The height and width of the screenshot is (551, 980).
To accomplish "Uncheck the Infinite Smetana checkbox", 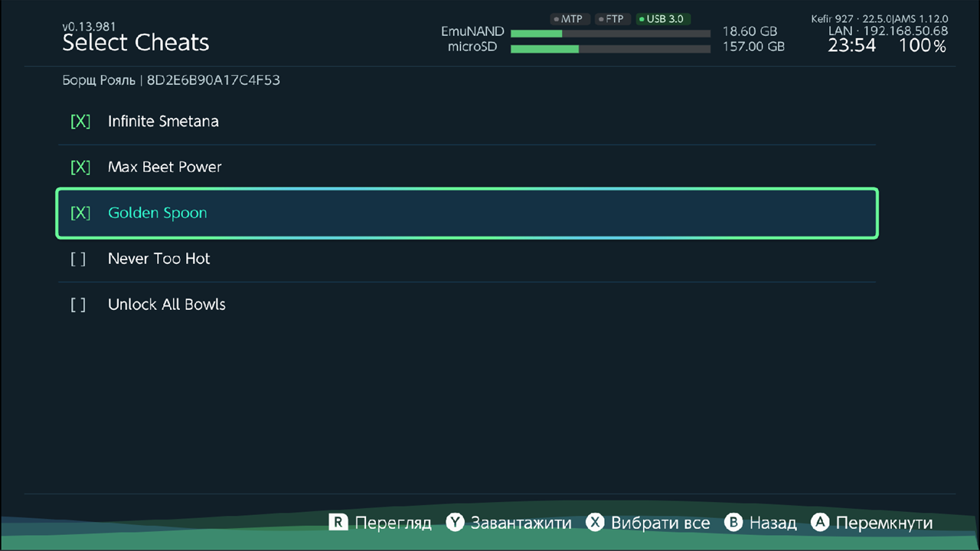I will 80,122.
